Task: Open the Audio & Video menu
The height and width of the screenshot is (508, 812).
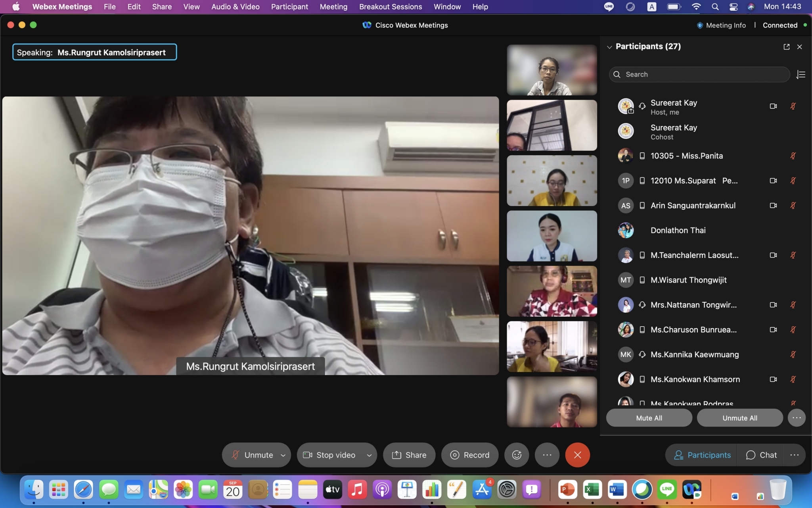Action: click(236, 7)
